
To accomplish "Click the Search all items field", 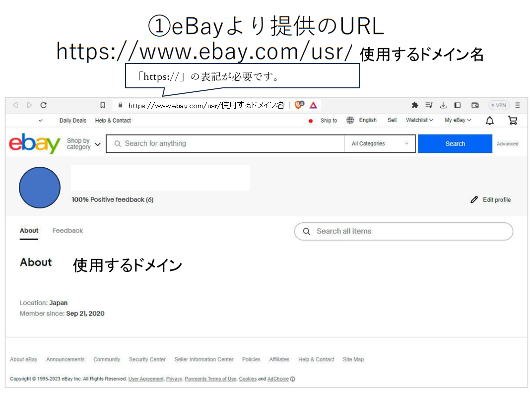I will coord(404,231).
